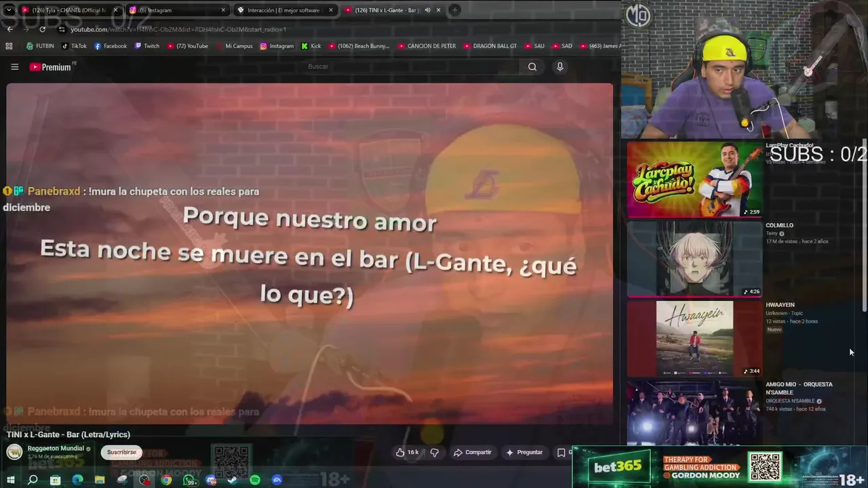Mute the TINI x L-Gante tab audio icon
Image resolution: width=868 pixels, height=488 pixels.
point(427,10)
